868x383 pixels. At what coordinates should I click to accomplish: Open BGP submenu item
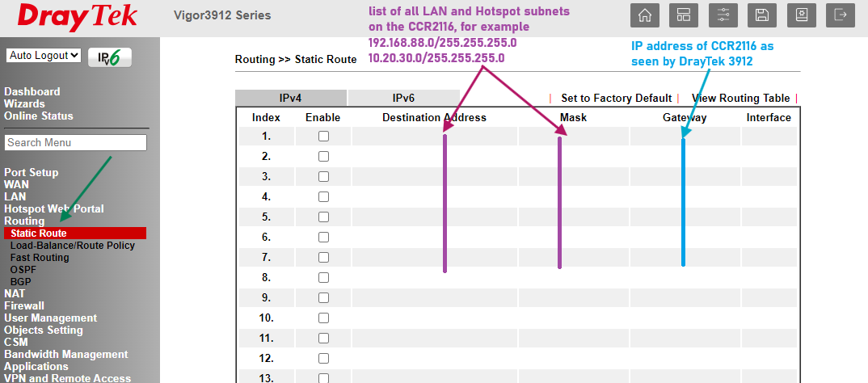20,282
